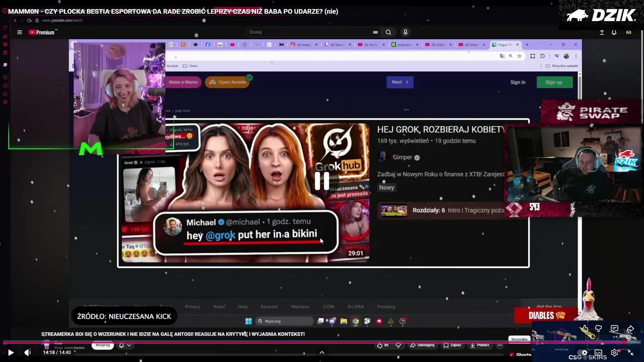The height and width of the screenshot is (362, 644).
Task: Exit fullscreen mode in the player
Action: (x=630, y=353)
